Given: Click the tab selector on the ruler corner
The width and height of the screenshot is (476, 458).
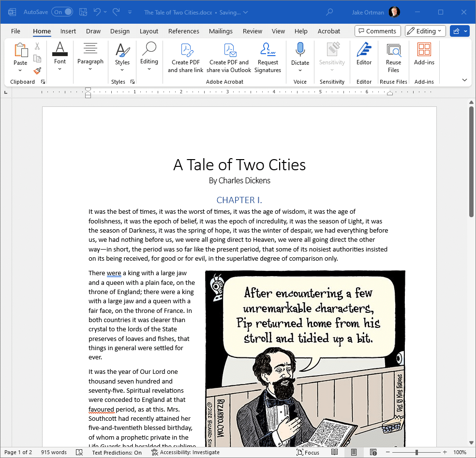Looking at the screenshot, I should coord(6,92).
